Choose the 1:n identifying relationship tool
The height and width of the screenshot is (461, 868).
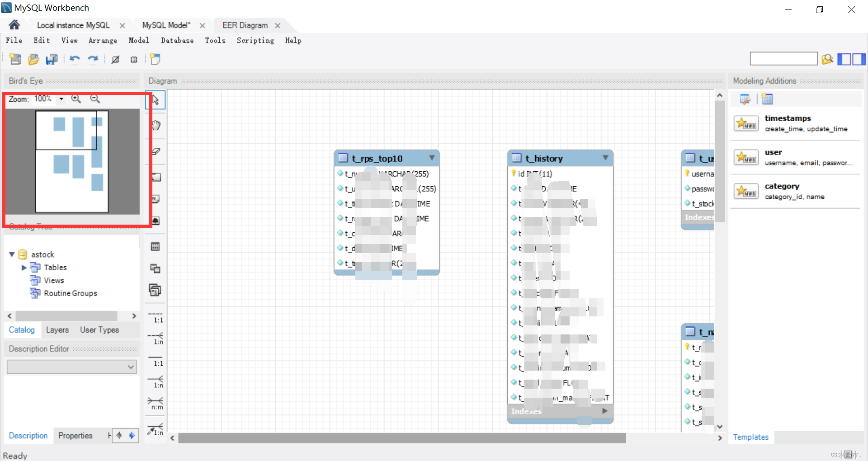tap(156, 382)
